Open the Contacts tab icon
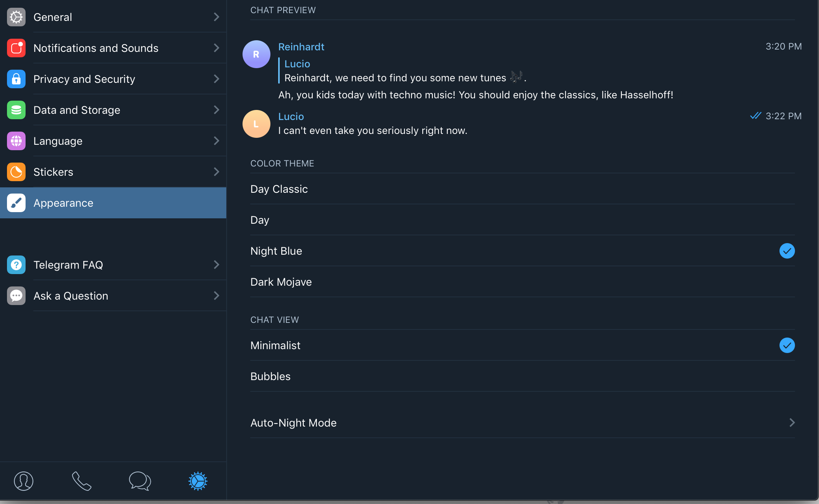This screenshot has width=819, height=504. tap(24, 481)
